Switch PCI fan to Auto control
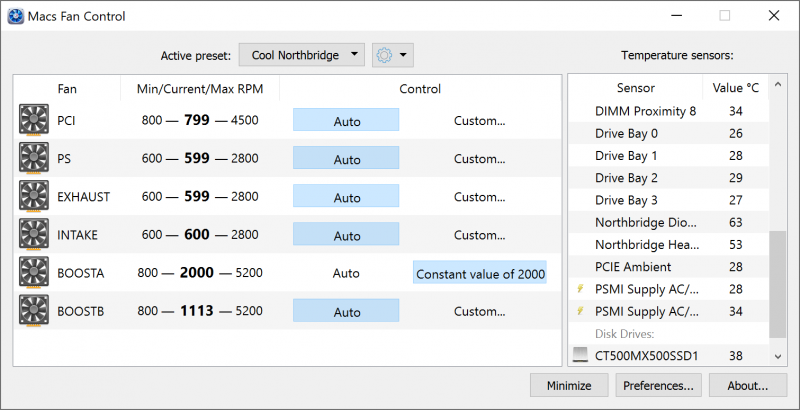The width and height of the screenshot is (800, 410). (346, 121)
